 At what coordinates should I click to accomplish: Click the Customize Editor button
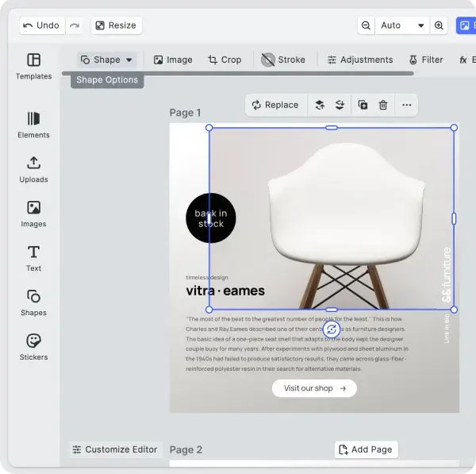pos(115,449)
